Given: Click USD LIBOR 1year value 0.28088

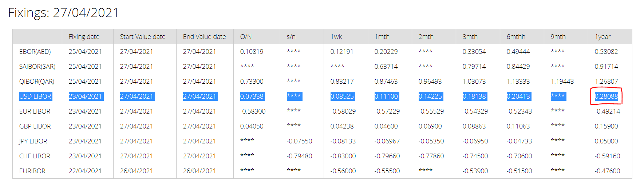Looking at the screenshot, I should click(x=606, y=96).
